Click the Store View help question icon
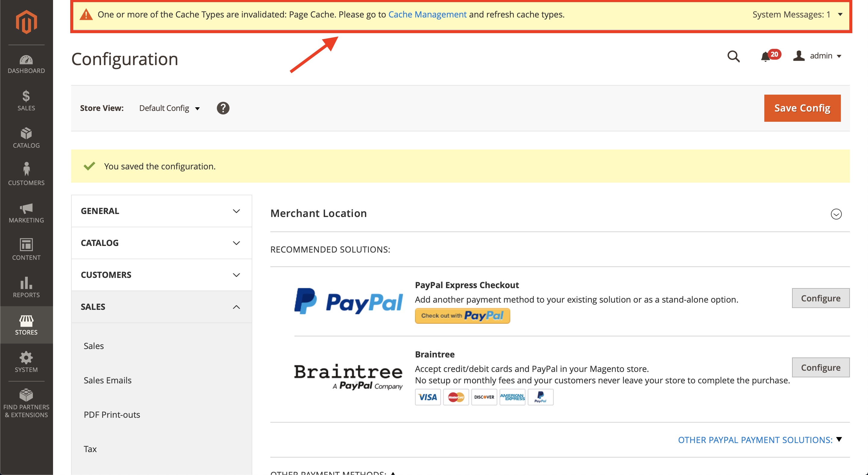The height and width of the screenshot is (475, 868). tap(223, 108)
